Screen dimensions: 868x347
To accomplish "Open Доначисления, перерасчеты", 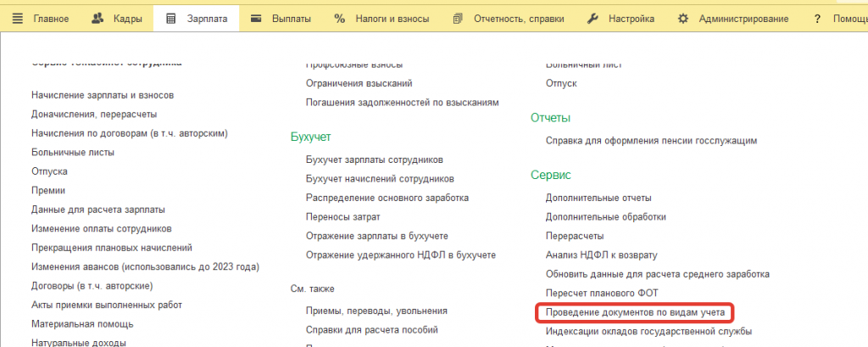I will click(x=94, y=115).
